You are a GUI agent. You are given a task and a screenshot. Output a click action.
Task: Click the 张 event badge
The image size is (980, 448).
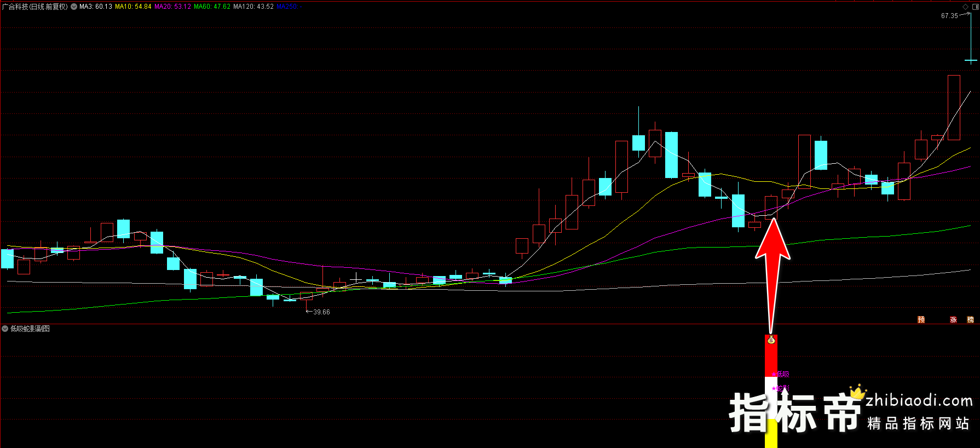coord(953,320)
